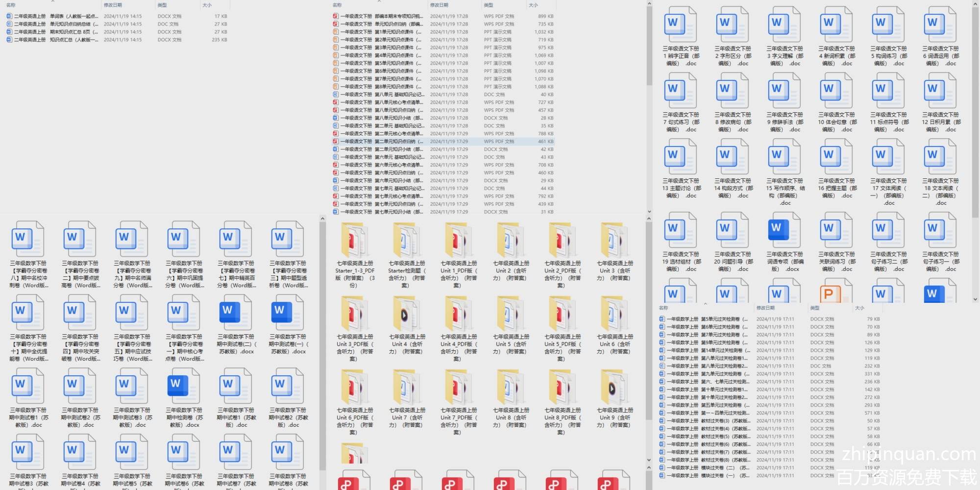Sort 二年级英语上册 list by 修改日期 header
Screen dimensions: 980x490
tap(113, 5)
